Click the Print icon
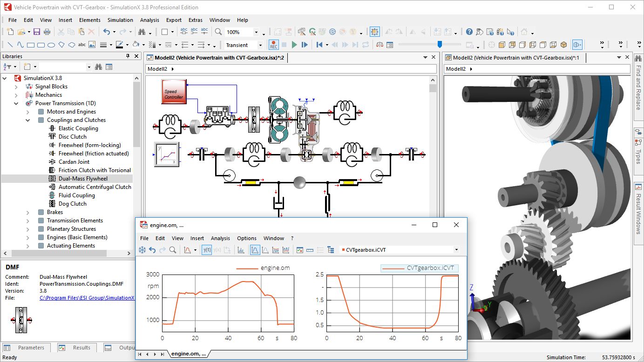The height and width of the screenshot is (362, 644). pyautogui.click(x=47, y=32)
